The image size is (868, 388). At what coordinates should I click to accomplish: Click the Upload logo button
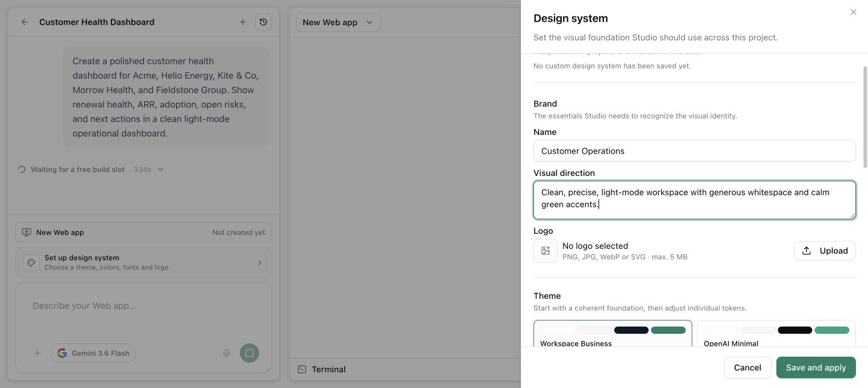[x=825, y=251]
